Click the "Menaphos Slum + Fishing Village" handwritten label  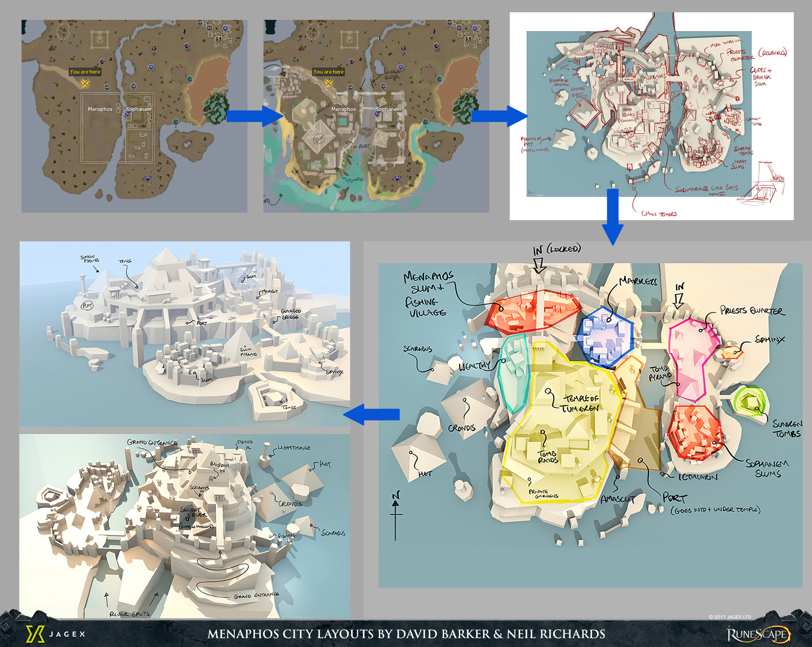pos(428,295)
